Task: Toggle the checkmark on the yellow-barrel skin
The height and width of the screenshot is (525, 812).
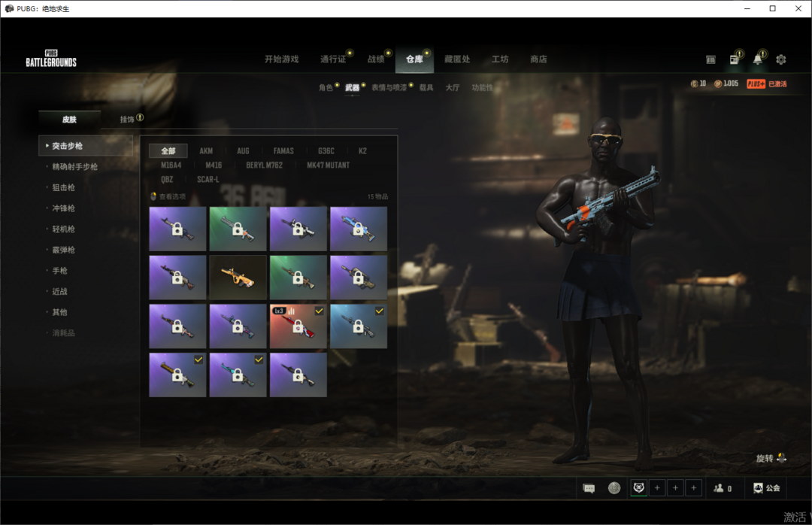Action: [x=198, y=360]
